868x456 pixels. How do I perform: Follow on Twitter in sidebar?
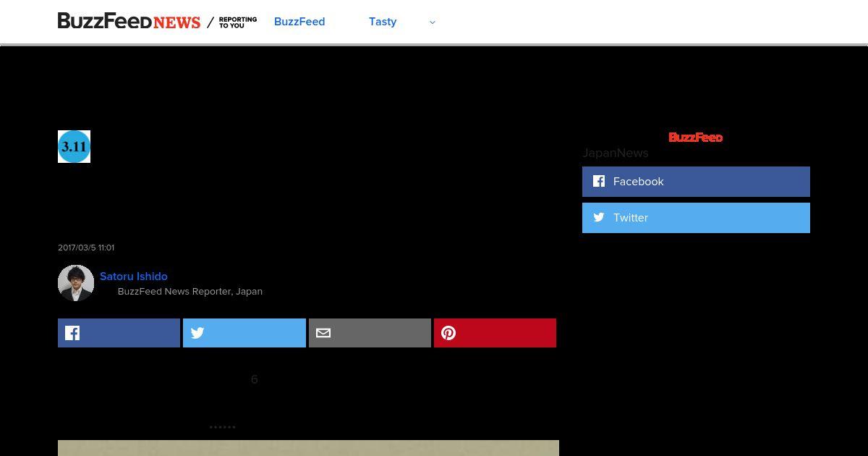click(696, 218)
